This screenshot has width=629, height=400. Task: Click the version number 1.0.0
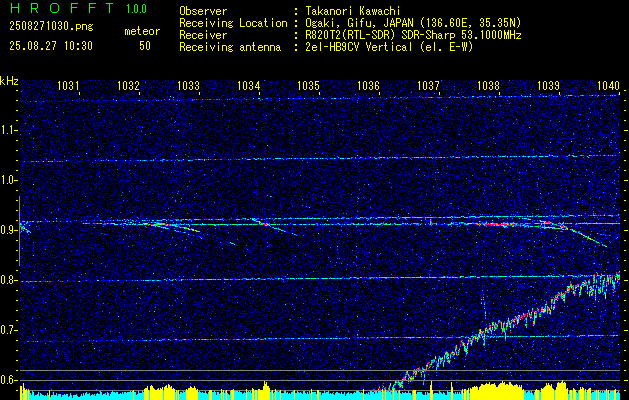[136, 9]
